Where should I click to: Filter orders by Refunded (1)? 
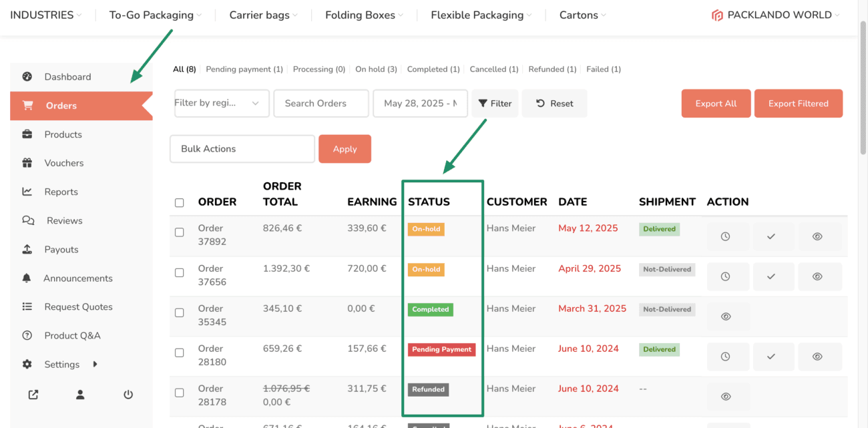(552, 69)
